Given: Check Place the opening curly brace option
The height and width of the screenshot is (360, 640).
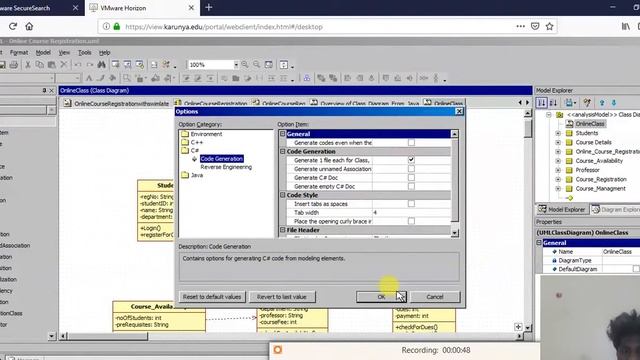Looking at the screenshot, I should point(411,221).
